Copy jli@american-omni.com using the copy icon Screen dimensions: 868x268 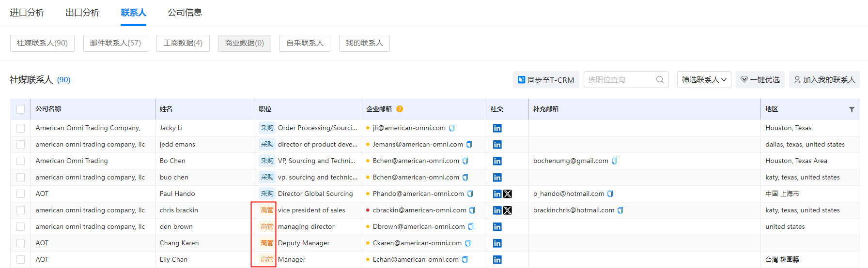click(452, 128)
